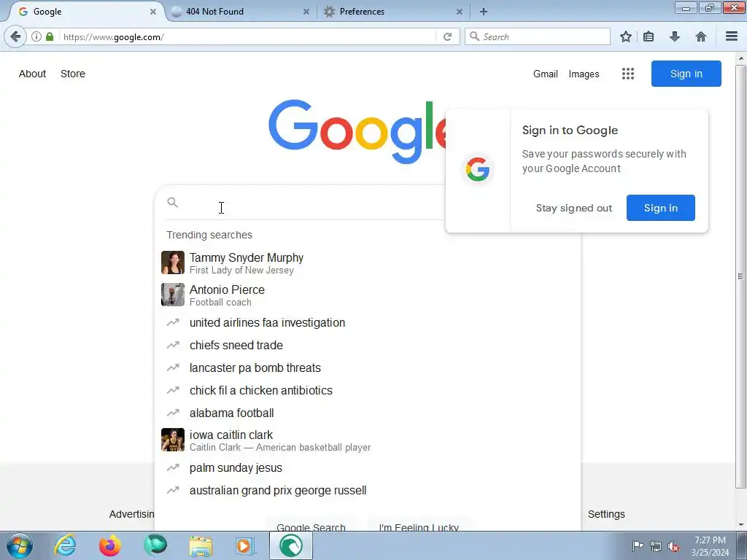Click the page vertical scrollbar
This screenshot has width=747, height=560.
pos(741,276)
